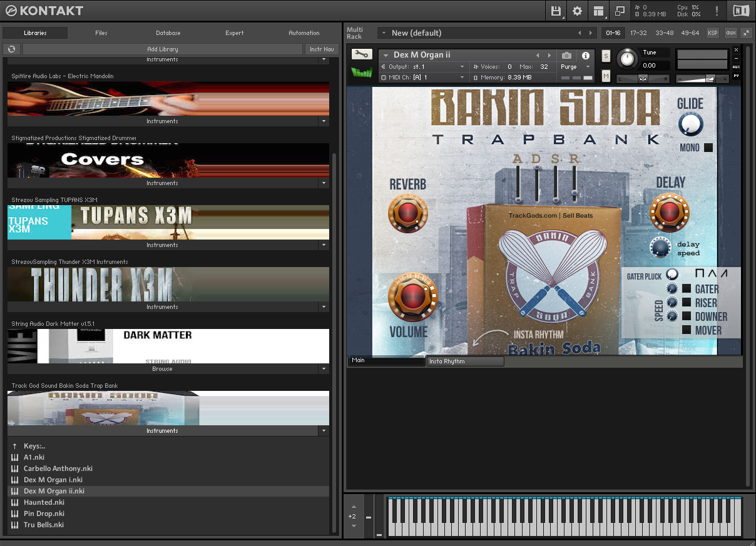Toggle the KSP multi script button
Viewport: 756px width, 546px height.
[x=713, y=33]
